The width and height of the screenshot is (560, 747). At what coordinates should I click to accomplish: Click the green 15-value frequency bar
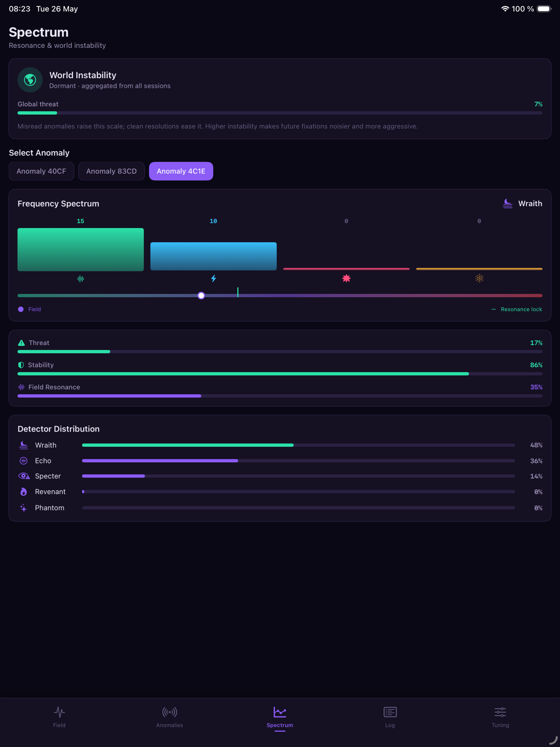pos(80,249)
